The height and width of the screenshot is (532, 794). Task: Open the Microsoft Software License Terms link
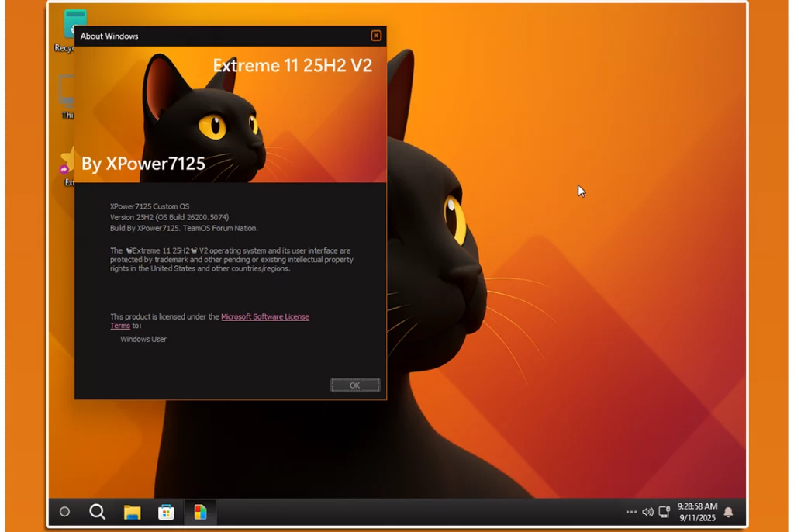[264, 316]
